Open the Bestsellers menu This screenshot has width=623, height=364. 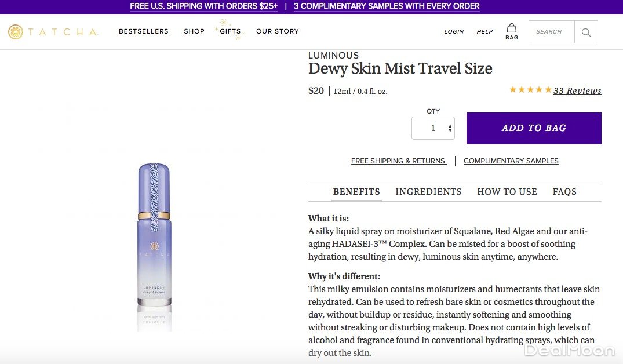[144, 31]
